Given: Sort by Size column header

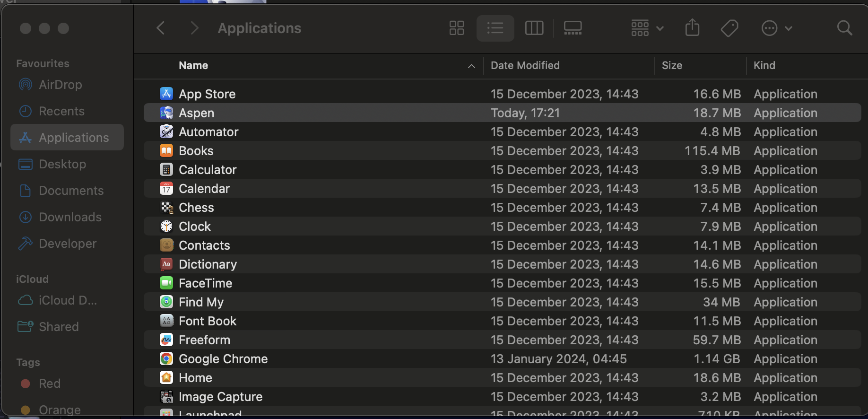Looking at the screenshot, I should coord(672,65).
